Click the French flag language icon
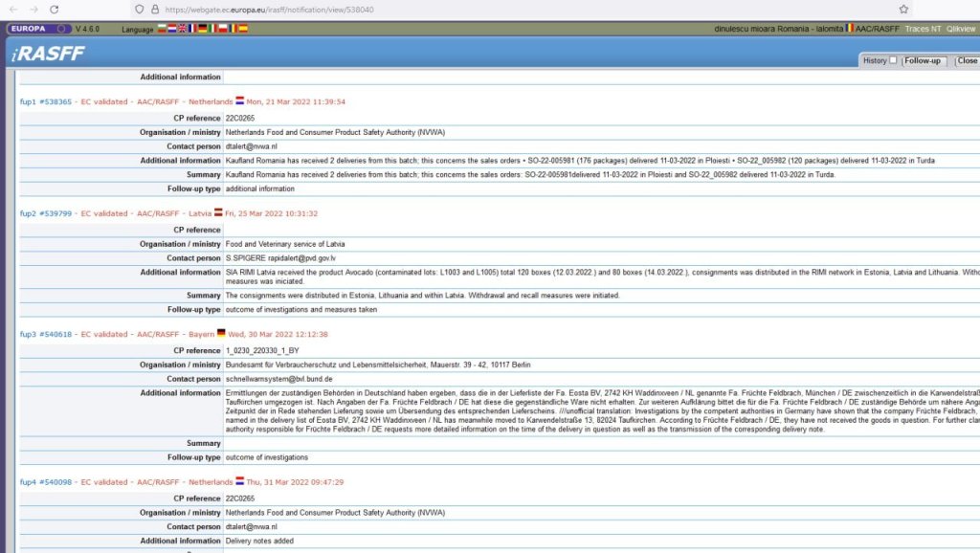The width and height of the screenshot is (980, 553). (x=191, y=29)
